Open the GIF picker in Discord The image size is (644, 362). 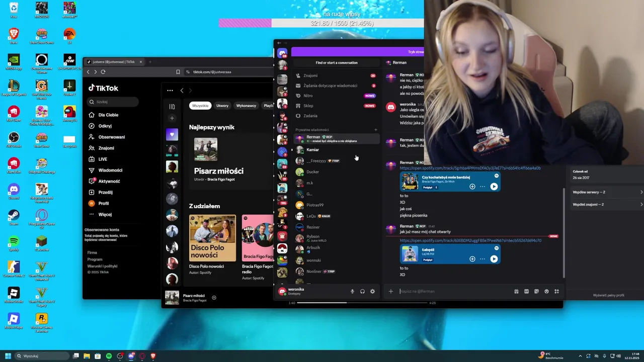[x=526, y=291]
